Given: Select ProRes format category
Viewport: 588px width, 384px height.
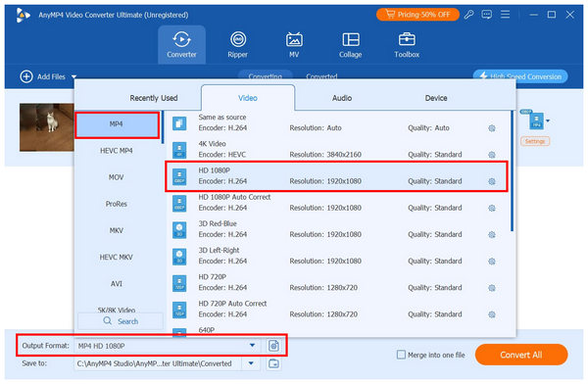Looking at the screenshot, I should coord(117,204).
